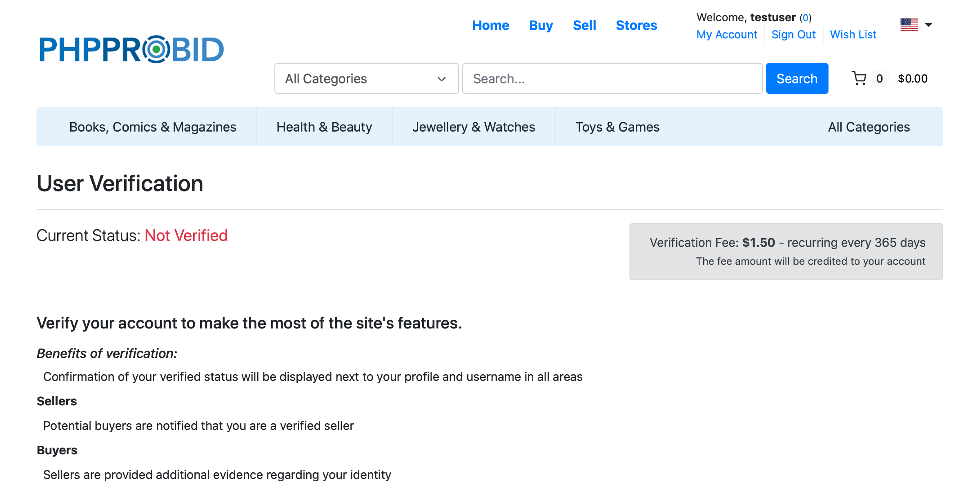980x487 pixels.
Task: Browse Books, Comics & Magazines category
Action: (153, 127)
